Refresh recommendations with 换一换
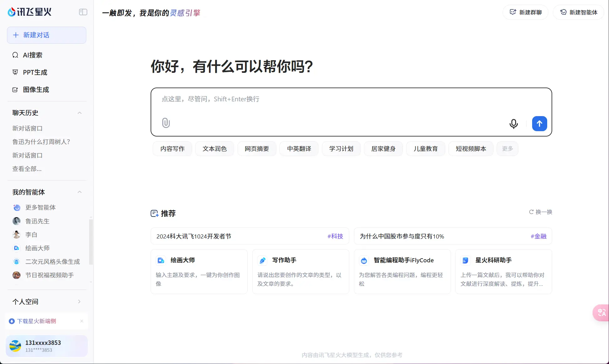This screenshot has width=609, height=364. [541, 212]
